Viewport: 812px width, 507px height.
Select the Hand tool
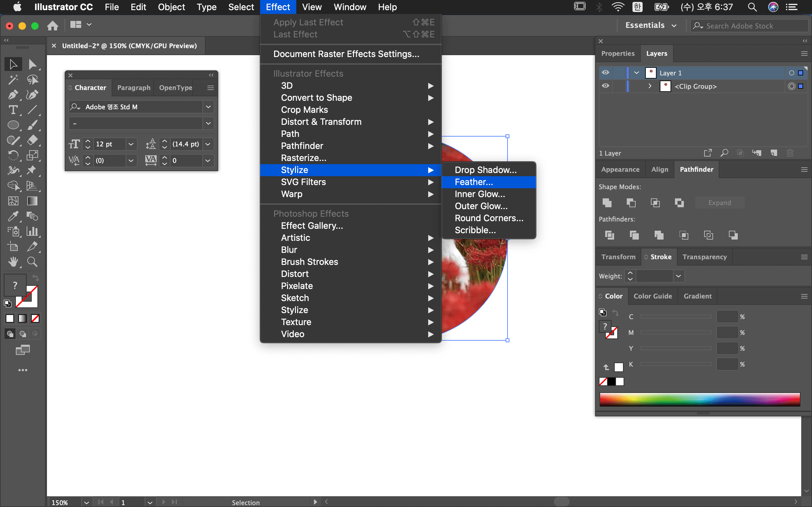click(x=13, y=261)
